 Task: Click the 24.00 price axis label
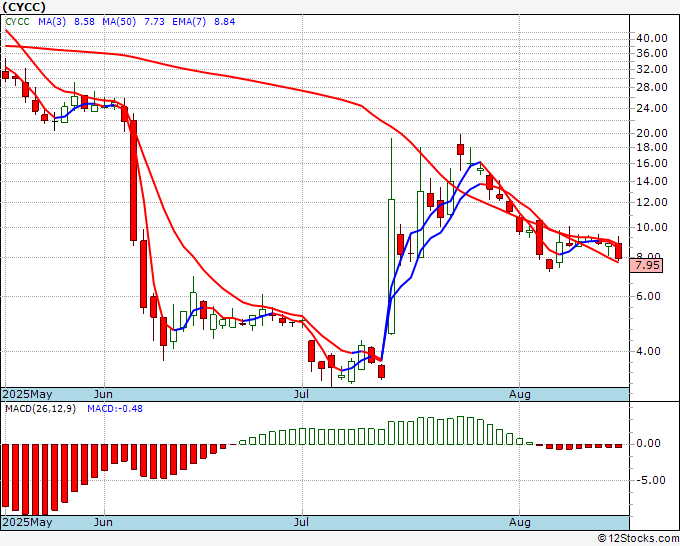[x=651, y=108]
